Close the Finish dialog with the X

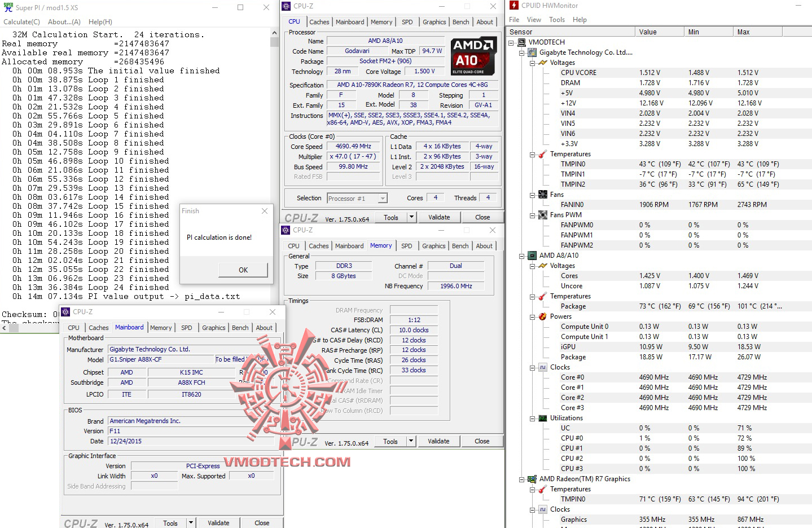(264, 211)
